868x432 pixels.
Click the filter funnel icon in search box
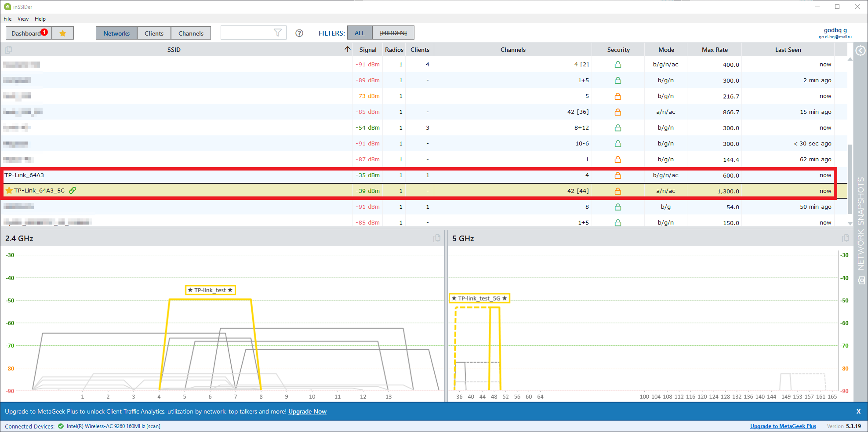pyautogui.click(x=277, y=33)
